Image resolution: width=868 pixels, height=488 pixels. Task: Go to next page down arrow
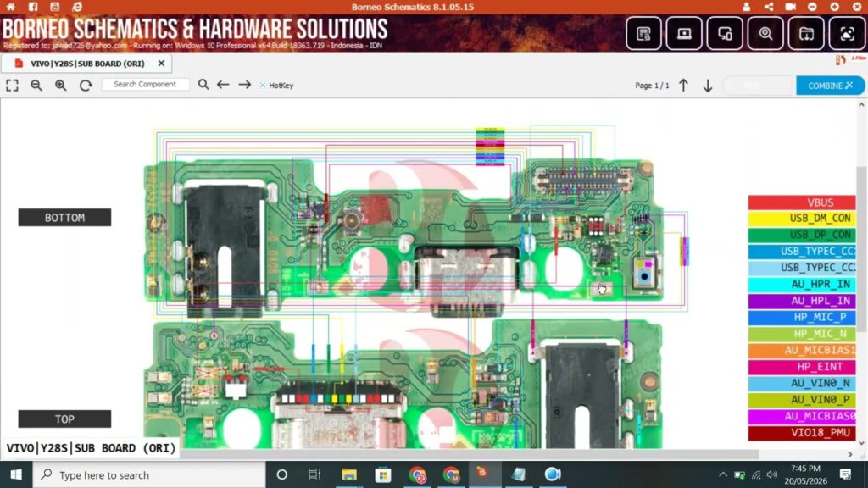click(708, 86)
